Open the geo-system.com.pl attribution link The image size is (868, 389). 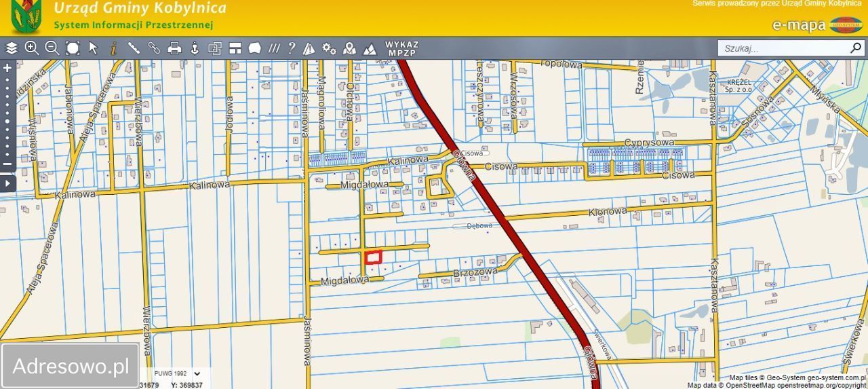pyautogui.click(x=836, y=377)
